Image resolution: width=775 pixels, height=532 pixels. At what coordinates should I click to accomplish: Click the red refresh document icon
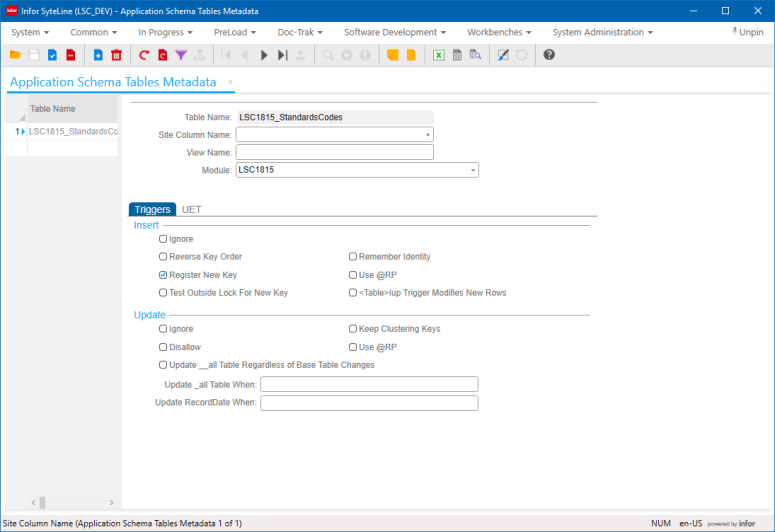coord(163,55)
